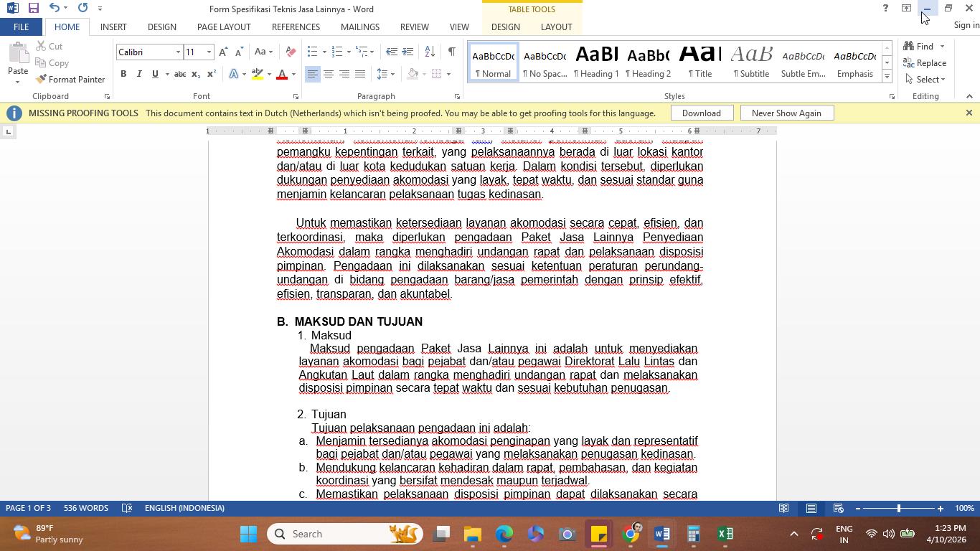Toggle subscript formatting

pyautogui.click(x=196, y=74)
